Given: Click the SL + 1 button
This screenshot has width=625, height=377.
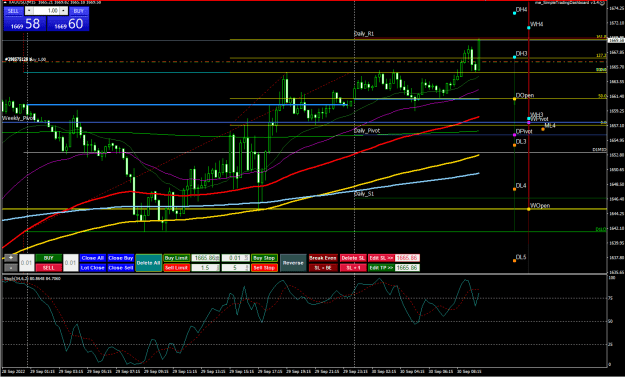Looking at the screenshot, I should pos(353,268).
